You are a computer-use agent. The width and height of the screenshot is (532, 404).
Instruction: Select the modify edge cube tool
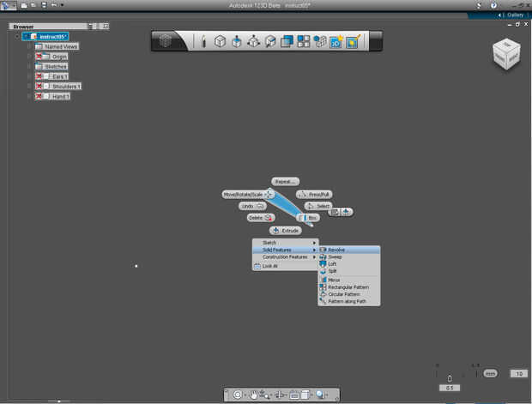click(x=270, y=41)
